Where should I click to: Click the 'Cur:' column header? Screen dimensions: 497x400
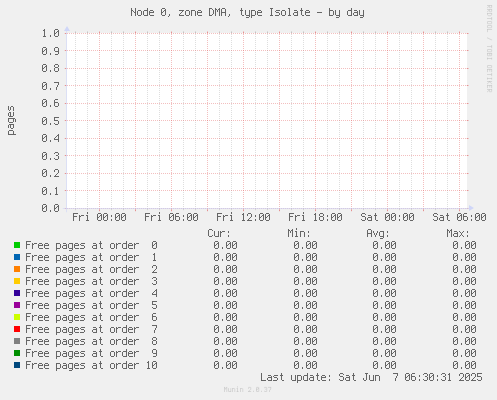[219, 233]
